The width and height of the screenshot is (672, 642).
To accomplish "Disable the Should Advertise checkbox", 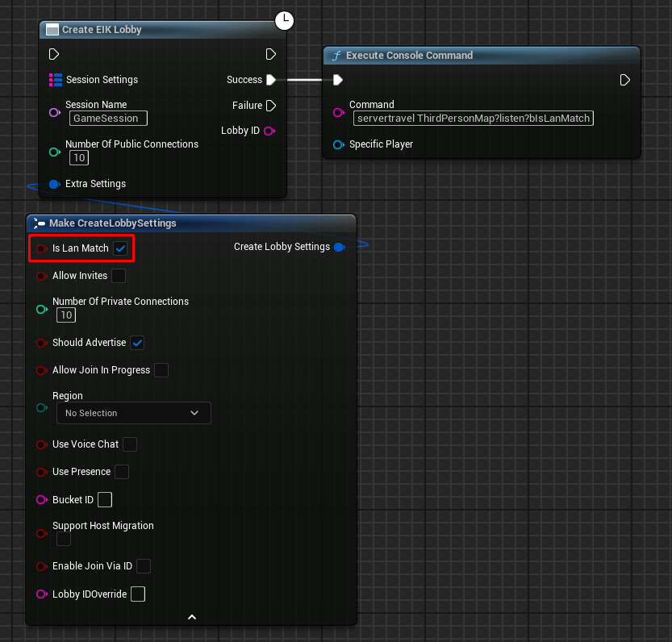I will [137, 343].
